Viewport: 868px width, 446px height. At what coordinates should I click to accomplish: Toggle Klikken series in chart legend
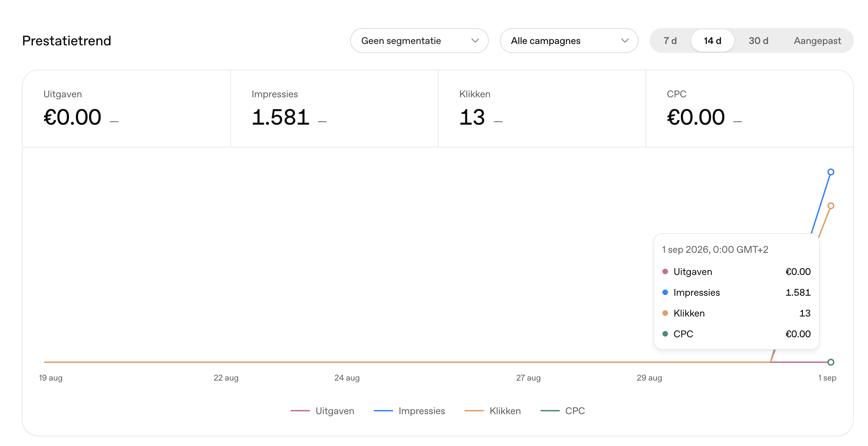pos(493,411)
